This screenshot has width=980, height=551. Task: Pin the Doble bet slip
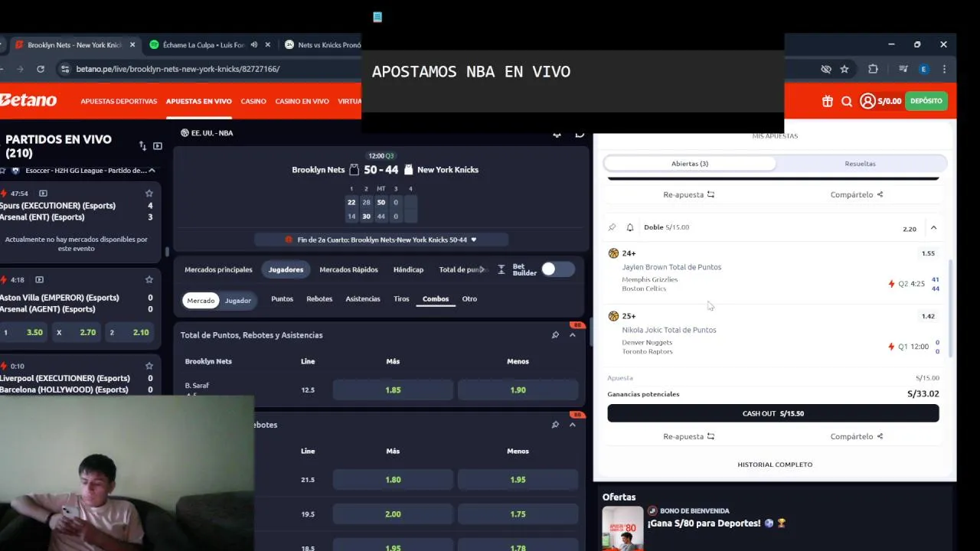612,227
